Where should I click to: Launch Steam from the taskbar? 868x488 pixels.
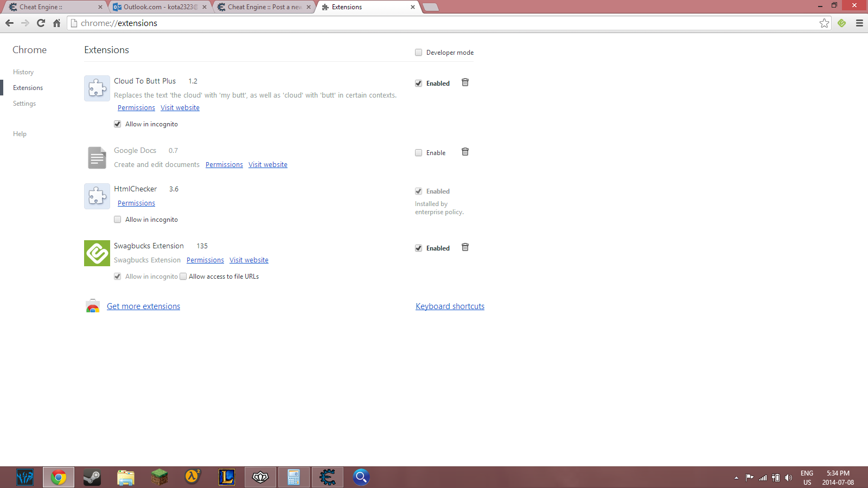click(x=92, y=477)
